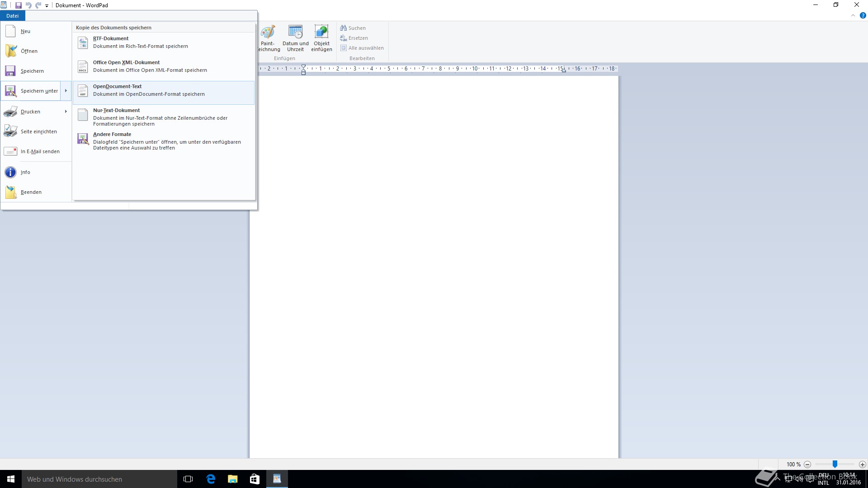The width and height of the screenshot is (868, 488).
Task: Click the WordPad taskbar button
Action: 277,479
